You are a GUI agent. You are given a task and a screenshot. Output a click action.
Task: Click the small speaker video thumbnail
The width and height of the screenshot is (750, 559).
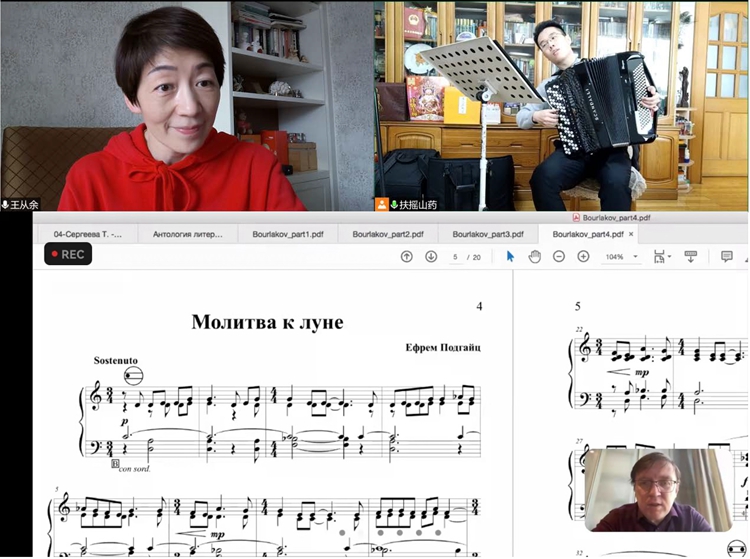(658, 489)
